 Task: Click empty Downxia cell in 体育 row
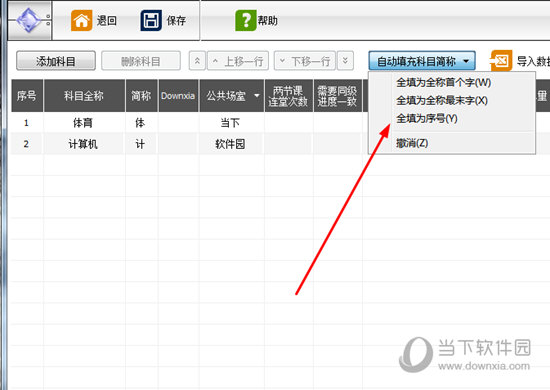tap(179, 123)
